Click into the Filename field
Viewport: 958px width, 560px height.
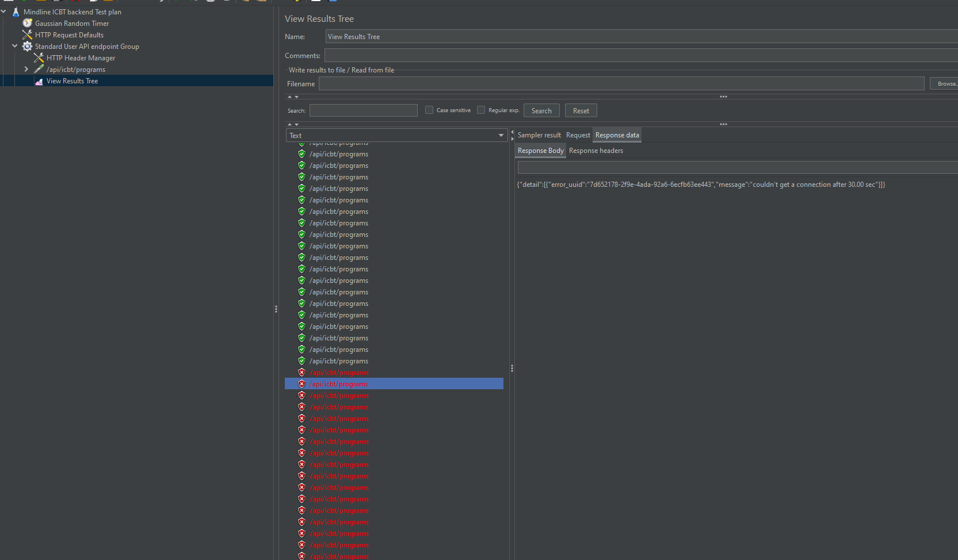coord(621,83)
